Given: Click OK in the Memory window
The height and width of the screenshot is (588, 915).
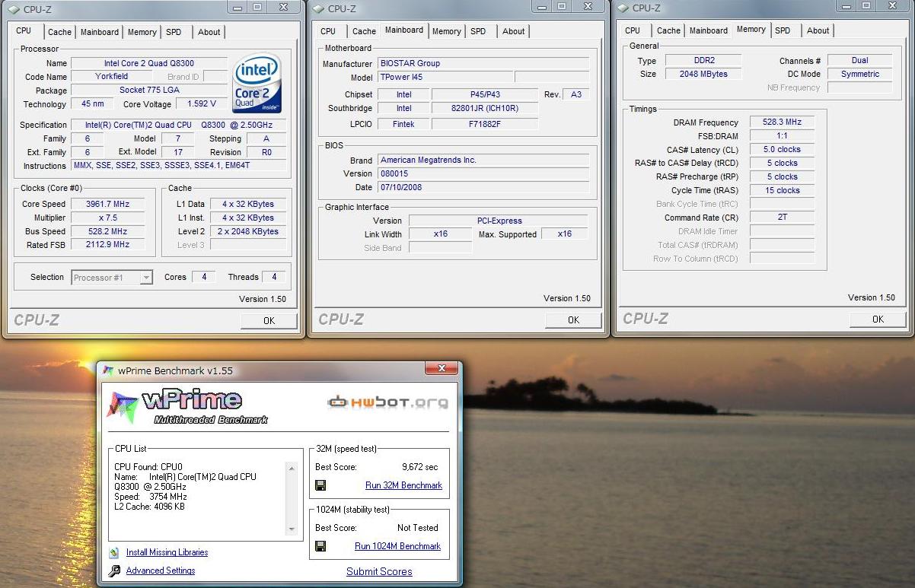Looking at the screenshot, I should point(878,319).
